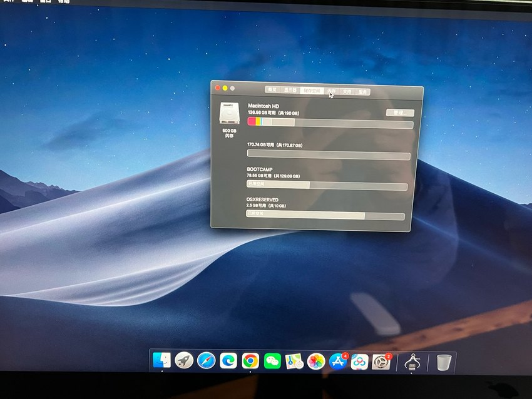This screenshot has height=399, width=532.
Task: Launch Safari from the Dock
Action: 207,360
